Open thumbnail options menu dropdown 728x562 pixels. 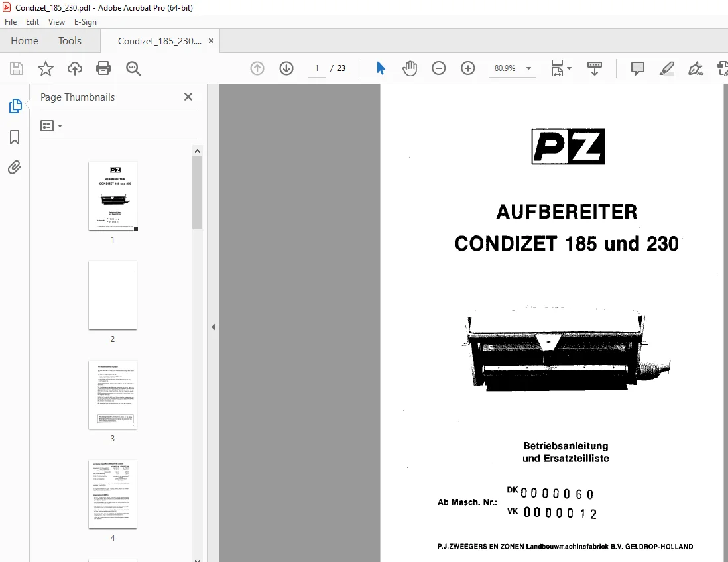(51, 126)
